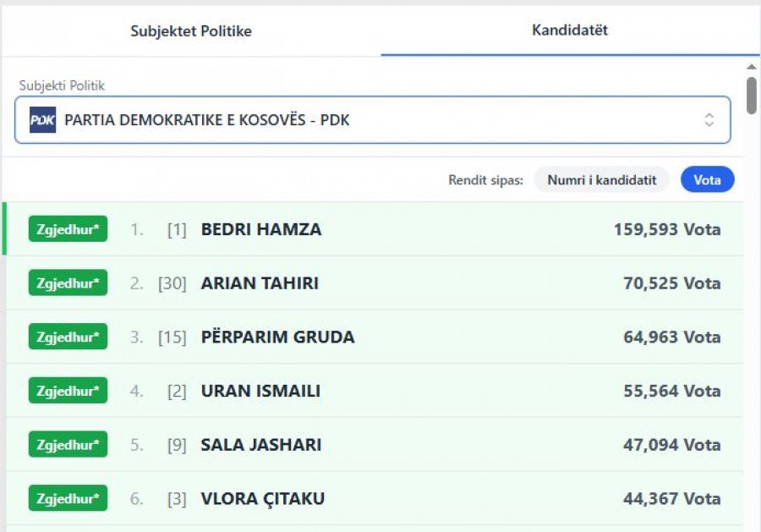The height and width of the screenshot is (532, 761).
Task: Switch to the Subjektet Politike tab
Action: (x=191, y=31)
